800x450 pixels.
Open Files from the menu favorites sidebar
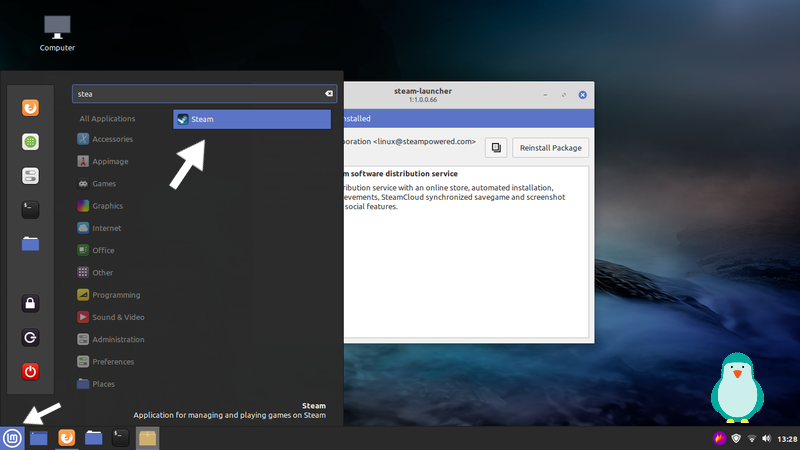(x=30, y=244)
